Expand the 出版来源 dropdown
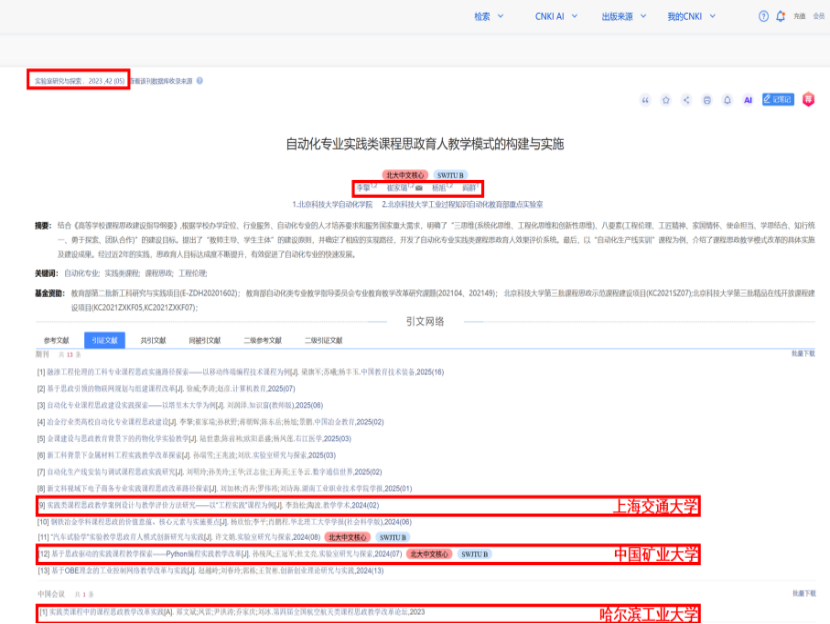This screenshot has height=624, width=830. pyautogui.click(x=624, y=16)
